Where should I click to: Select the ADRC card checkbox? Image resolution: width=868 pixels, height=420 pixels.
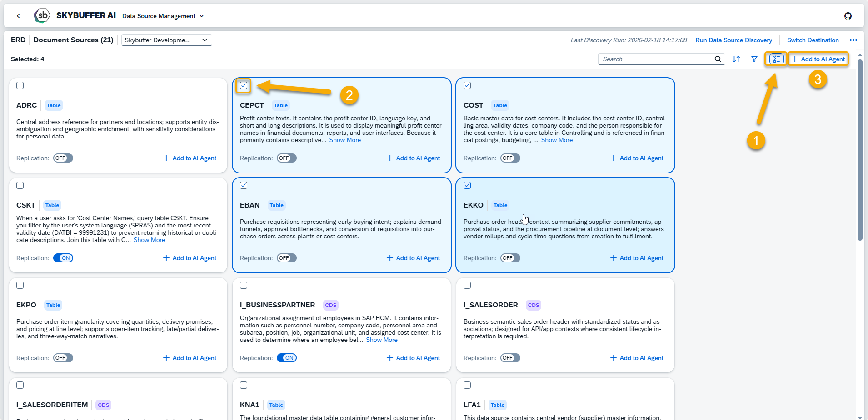tap(20, 85)
